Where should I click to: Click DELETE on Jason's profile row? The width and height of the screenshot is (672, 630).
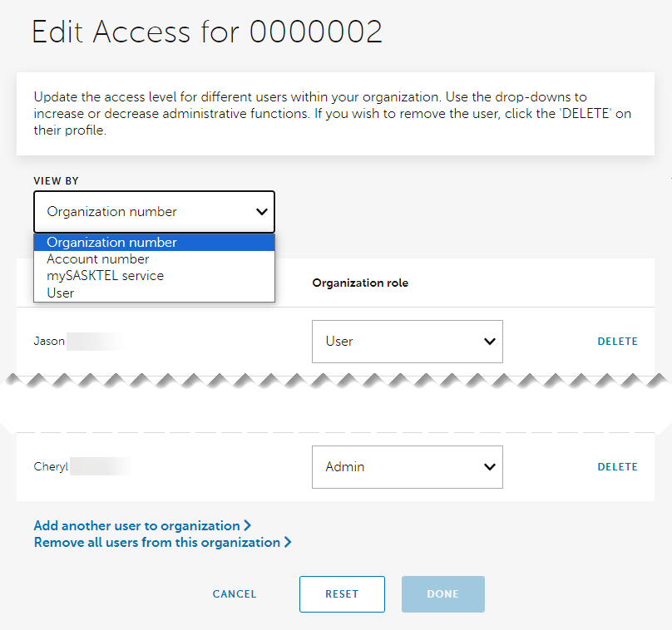[x=618, y=341]
